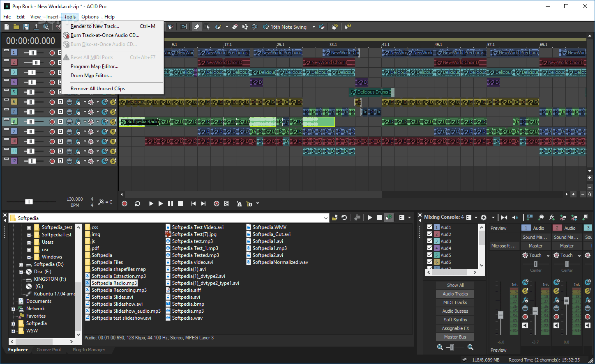Switch to the Groove Pool tab
This screenshot has height=364, width=595.
[48, 350]
